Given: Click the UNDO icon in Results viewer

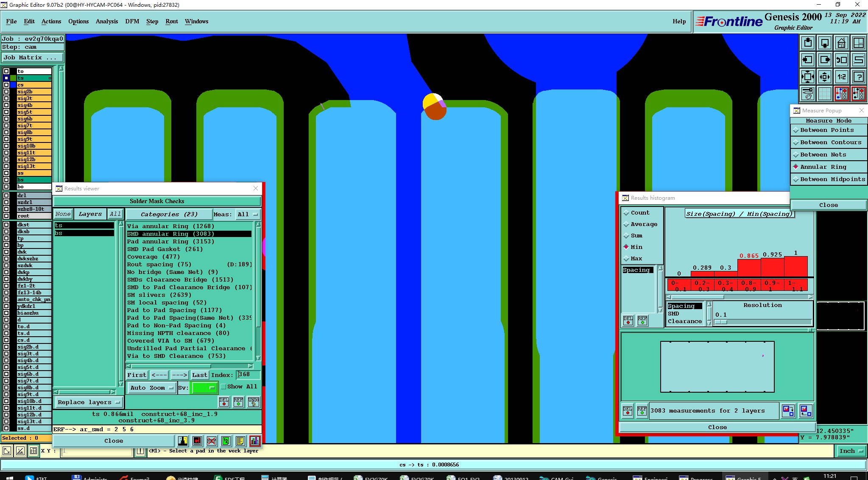Looking at the screenshot, I should (254, 402).
